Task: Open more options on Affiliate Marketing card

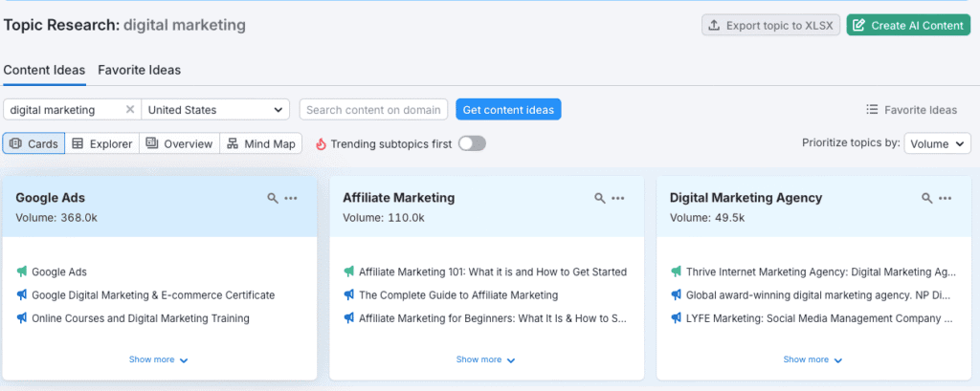Action: pyautogui.click(x=618, y=198)
